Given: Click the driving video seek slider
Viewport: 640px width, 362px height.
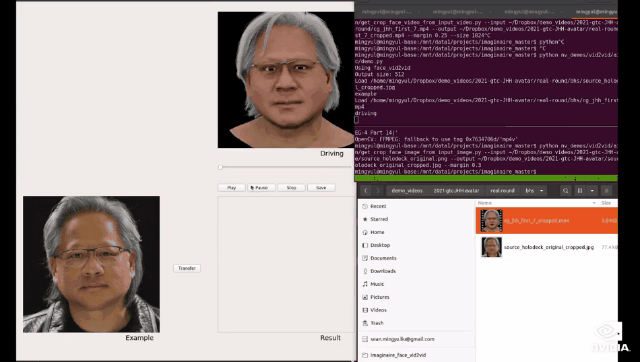Looking at the screenshot, I should point(284,167).
